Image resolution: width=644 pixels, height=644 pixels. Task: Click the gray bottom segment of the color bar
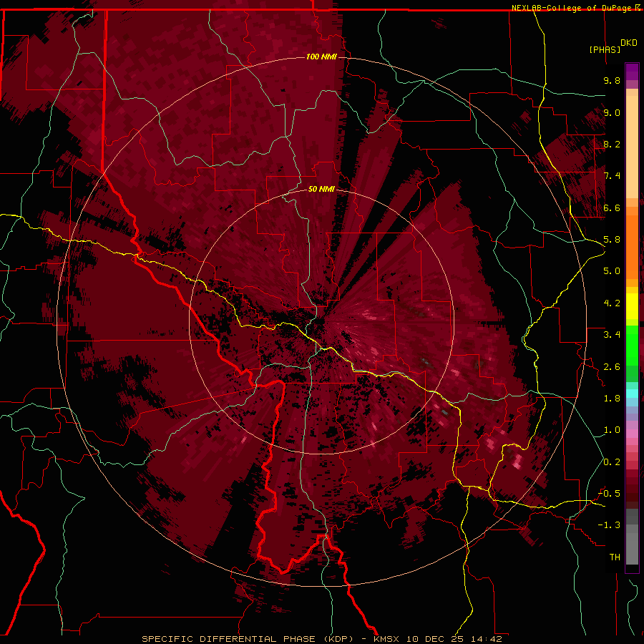click(632, 545)
